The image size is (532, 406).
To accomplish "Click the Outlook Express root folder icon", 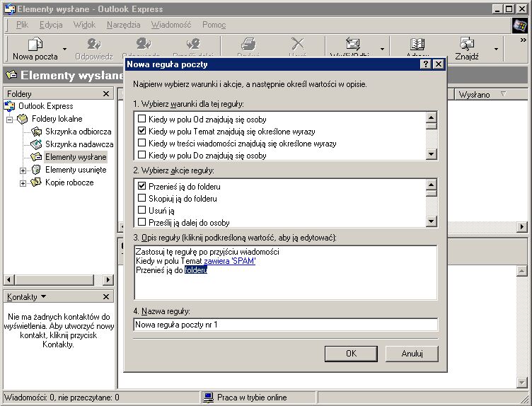I will pos(9,106).
